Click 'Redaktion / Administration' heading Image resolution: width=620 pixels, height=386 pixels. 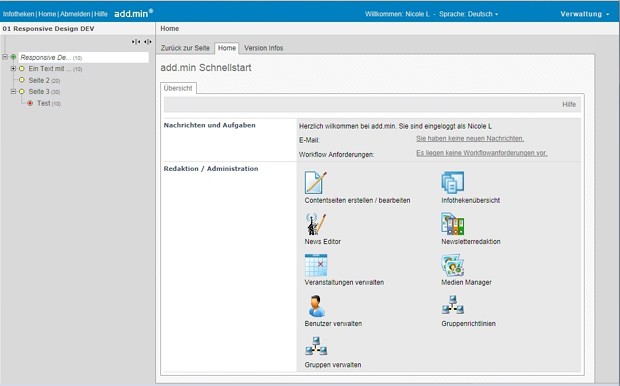coord(211,168)
